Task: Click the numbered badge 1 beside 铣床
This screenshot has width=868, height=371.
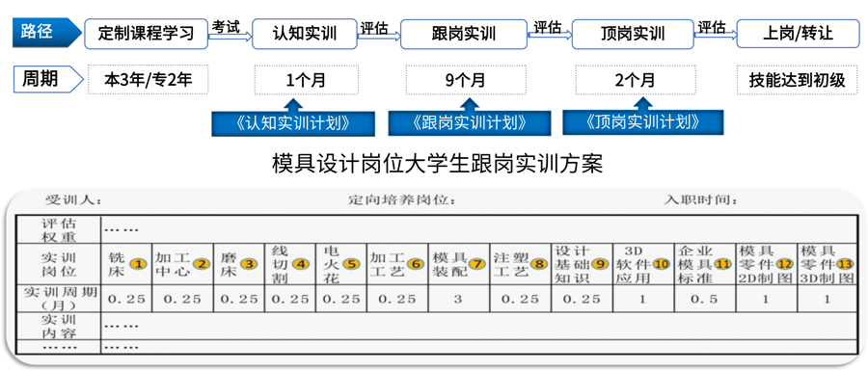Action: click(x=138, y=264)
